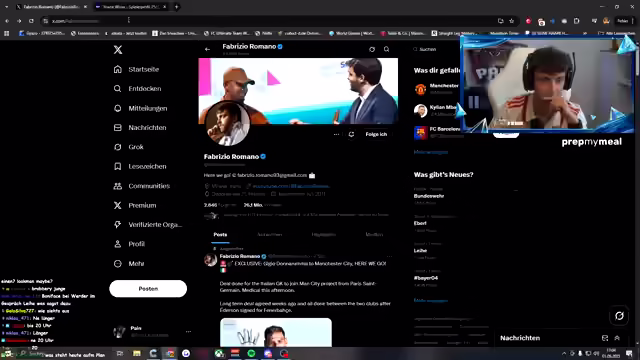Click the white Posten button
640x360 pixels.
(x=148, y=289)
